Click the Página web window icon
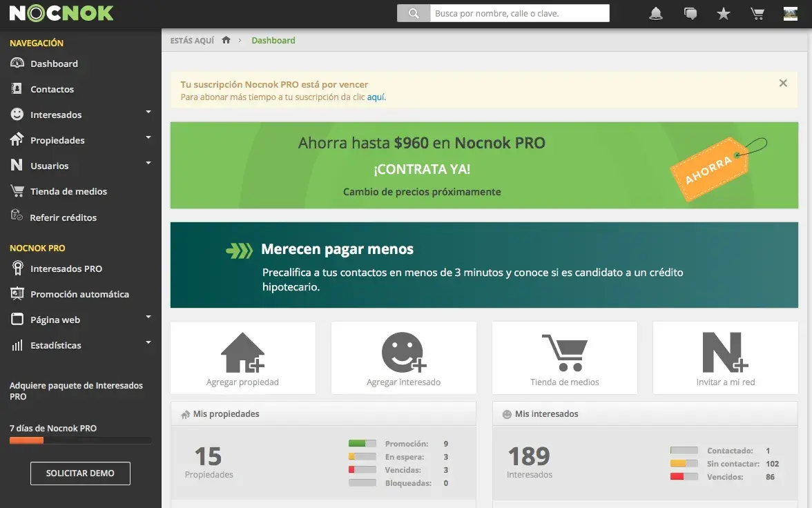812x508 pixels. 17,319
